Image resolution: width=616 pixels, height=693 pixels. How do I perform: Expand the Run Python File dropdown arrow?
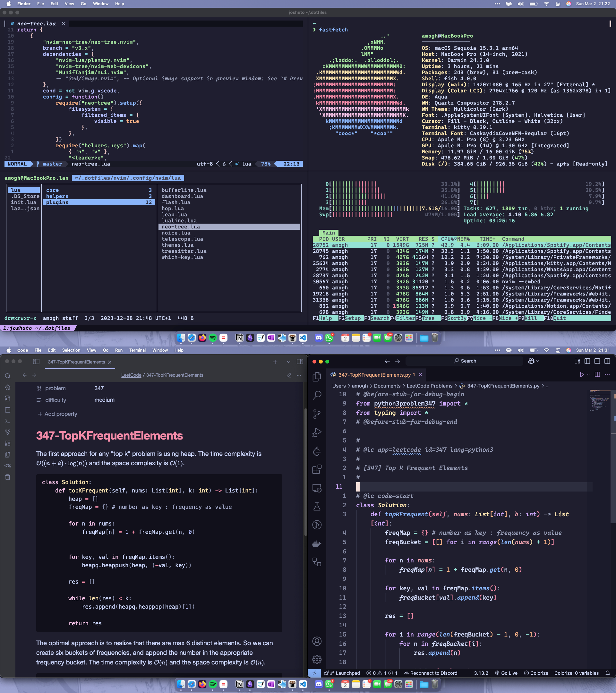click(x=588, y=375)
